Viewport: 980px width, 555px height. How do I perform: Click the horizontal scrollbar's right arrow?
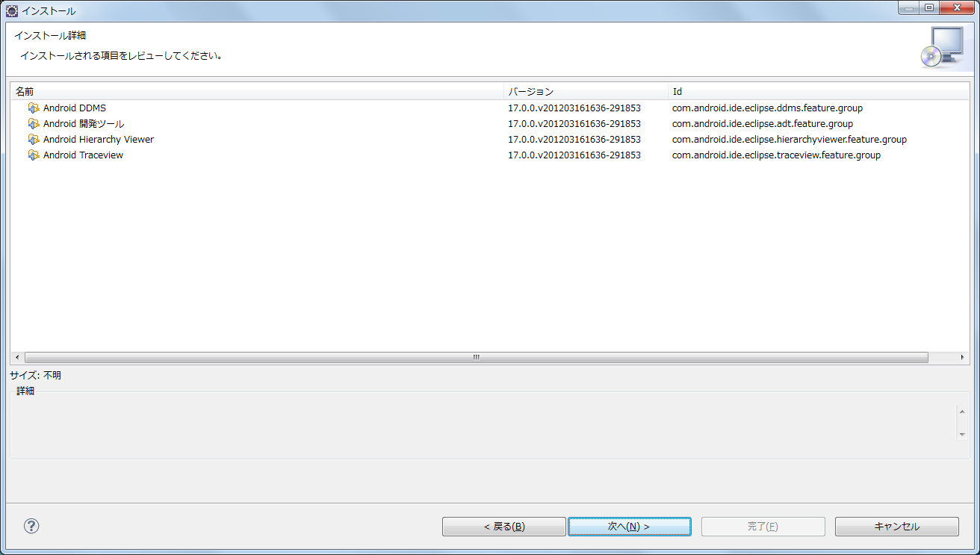(x=963, y=358)
